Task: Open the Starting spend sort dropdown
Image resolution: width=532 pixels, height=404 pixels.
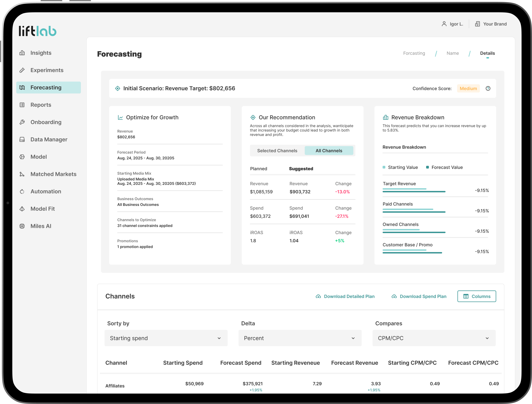Action: (x=166, y=338)
